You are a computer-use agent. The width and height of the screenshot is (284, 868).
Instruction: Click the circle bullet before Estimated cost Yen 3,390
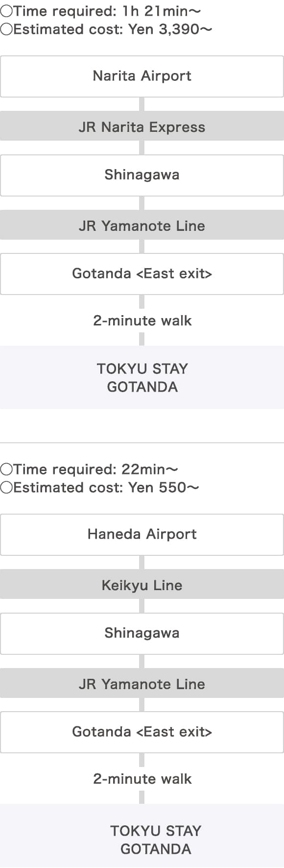point(6,29)
